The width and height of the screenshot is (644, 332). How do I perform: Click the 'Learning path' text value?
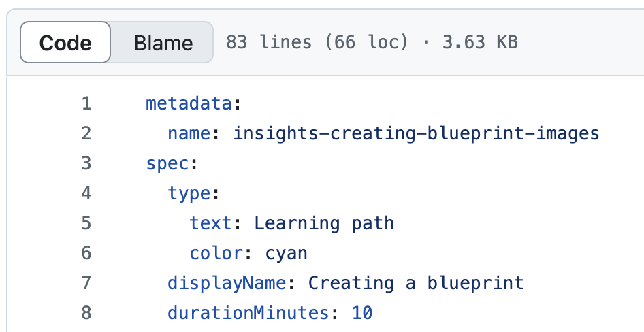point(324,224)
